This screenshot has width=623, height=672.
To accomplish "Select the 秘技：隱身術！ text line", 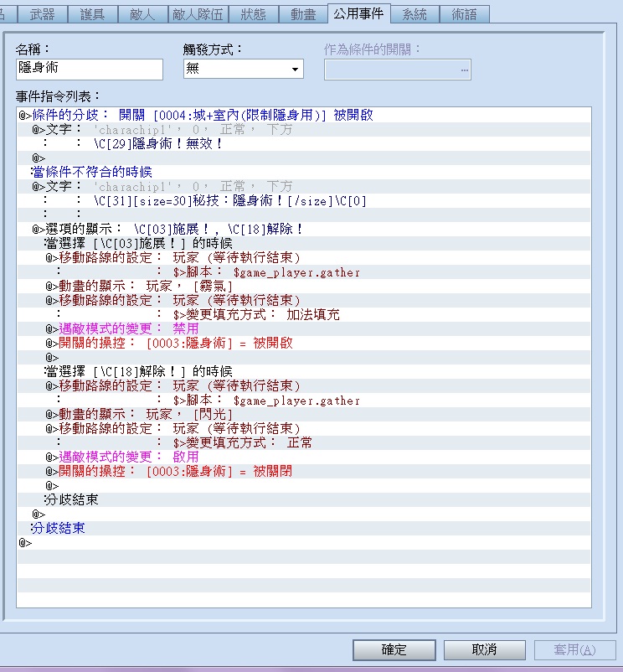I will pos(304,200).
